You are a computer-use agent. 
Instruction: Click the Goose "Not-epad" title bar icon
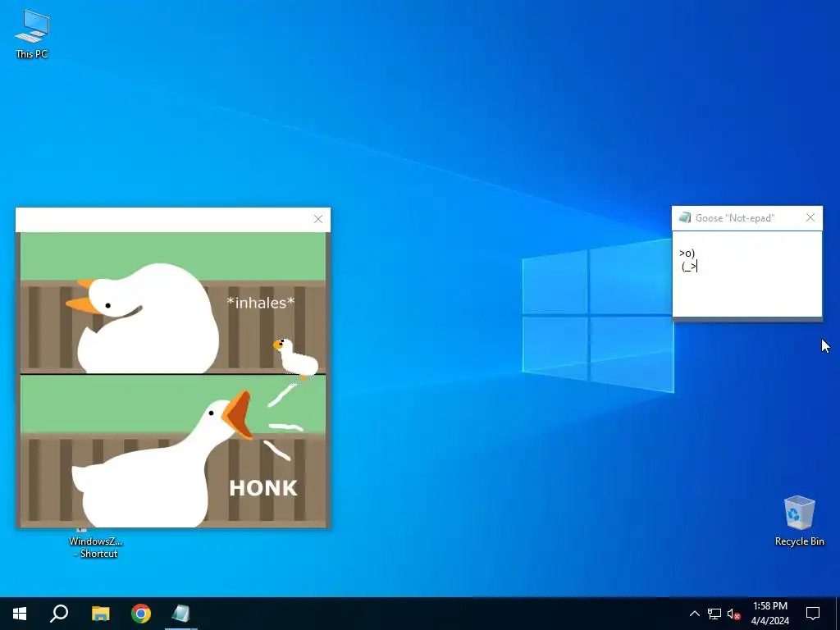[x=685, y=217]
